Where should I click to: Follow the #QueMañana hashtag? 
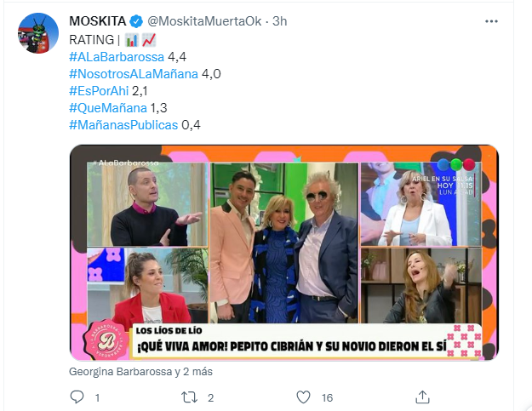(x=108, y=108)
